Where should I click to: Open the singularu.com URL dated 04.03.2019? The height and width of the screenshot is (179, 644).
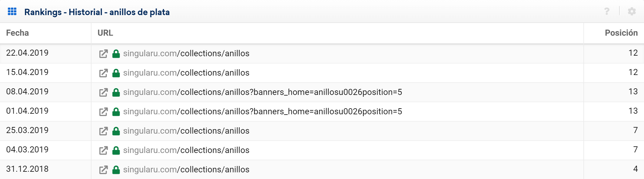[186, 150]
